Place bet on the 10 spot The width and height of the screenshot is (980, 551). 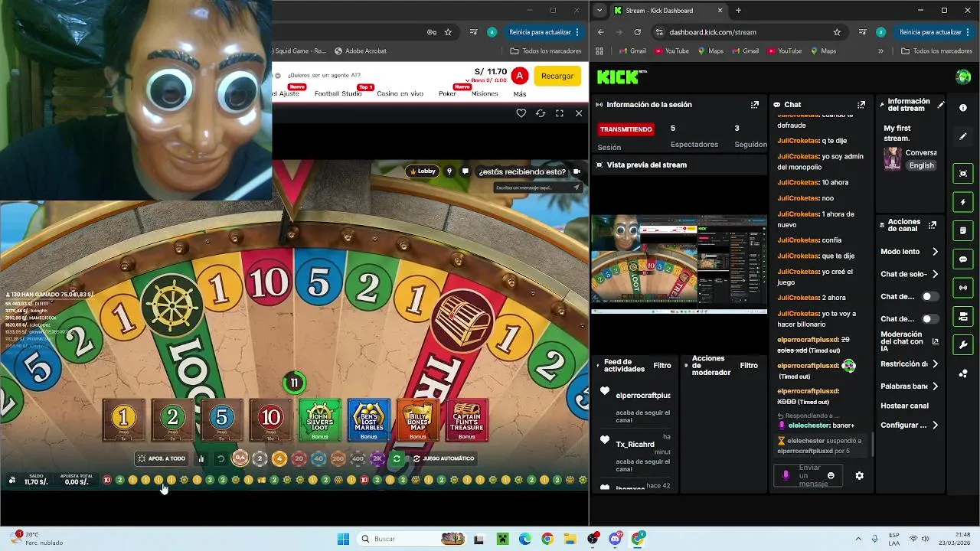270,420
